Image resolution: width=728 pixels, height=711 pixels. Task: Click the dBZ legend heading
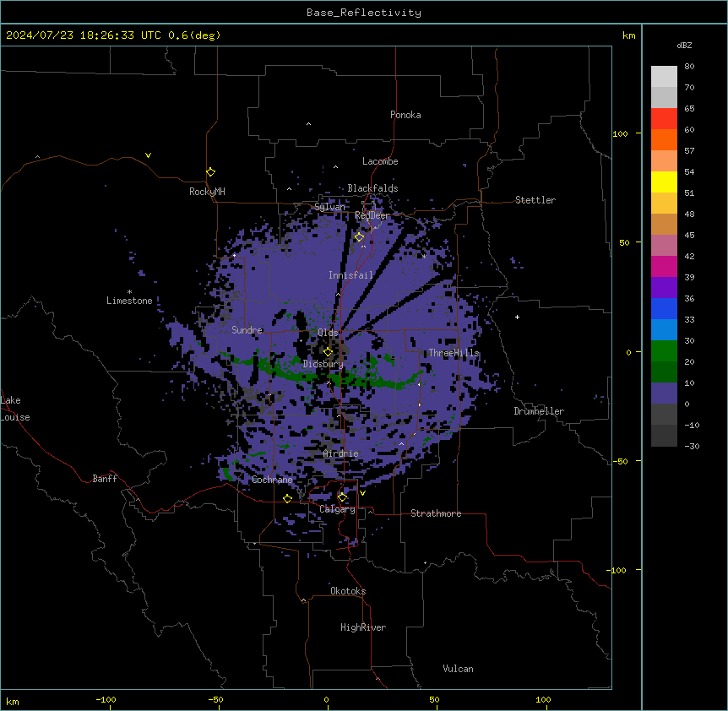click(x=684, y=45)
